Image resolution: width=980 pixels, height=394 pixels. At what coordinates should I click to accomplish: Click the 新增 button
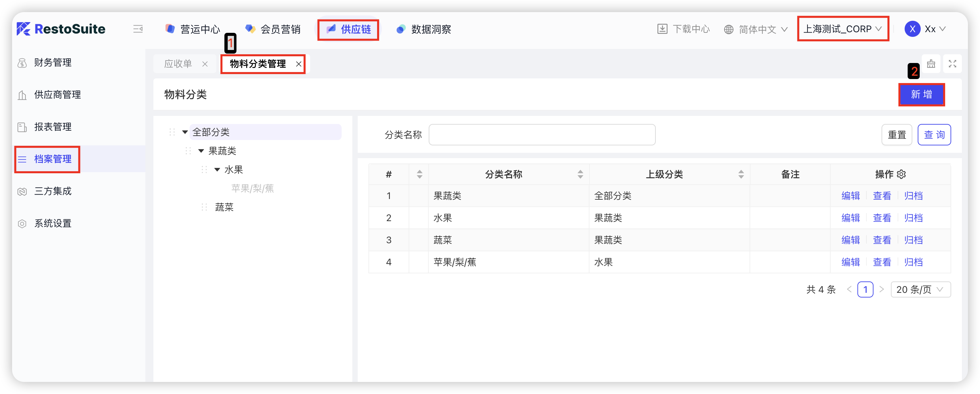pyautogui.click(x=921, y=94)
